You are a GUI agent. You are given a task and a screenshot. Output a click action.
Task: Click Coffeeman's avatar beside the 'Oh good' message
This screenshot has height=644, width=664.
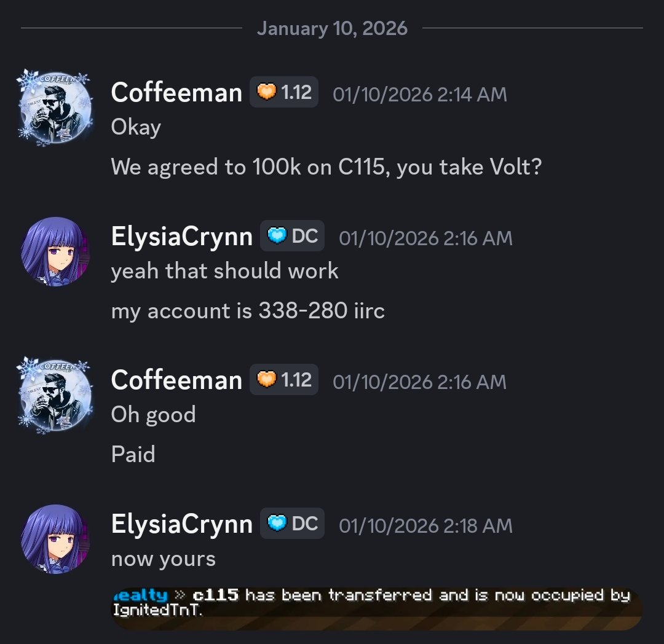click(55, 396)
